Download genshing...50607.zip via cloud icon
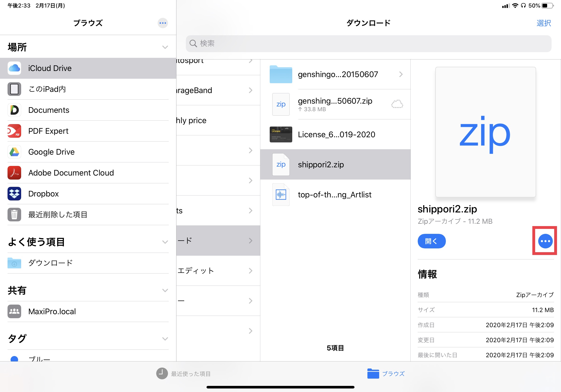This screenshot has height=392, width=561. click(x=397, y=104)
